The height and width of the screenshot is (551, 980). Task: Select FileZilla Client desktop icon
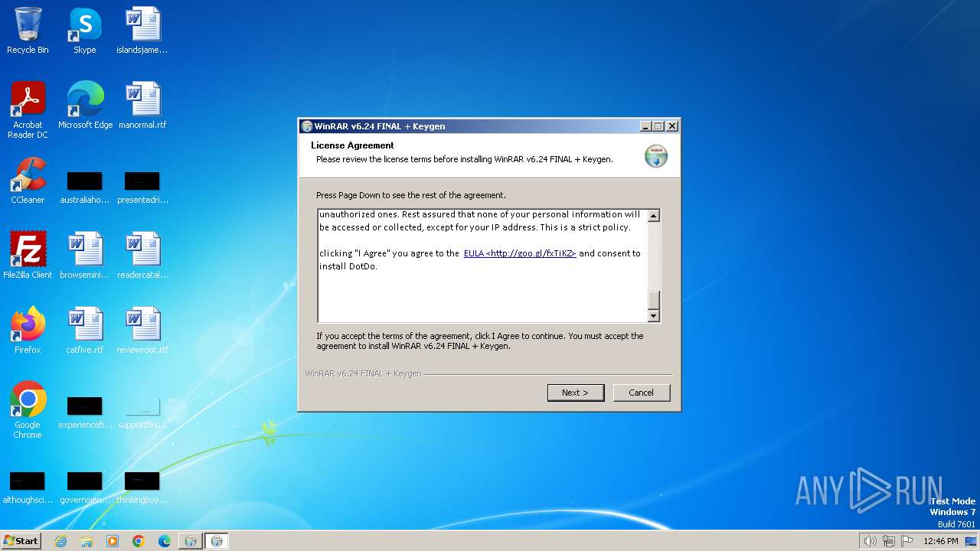coord(28,256)
